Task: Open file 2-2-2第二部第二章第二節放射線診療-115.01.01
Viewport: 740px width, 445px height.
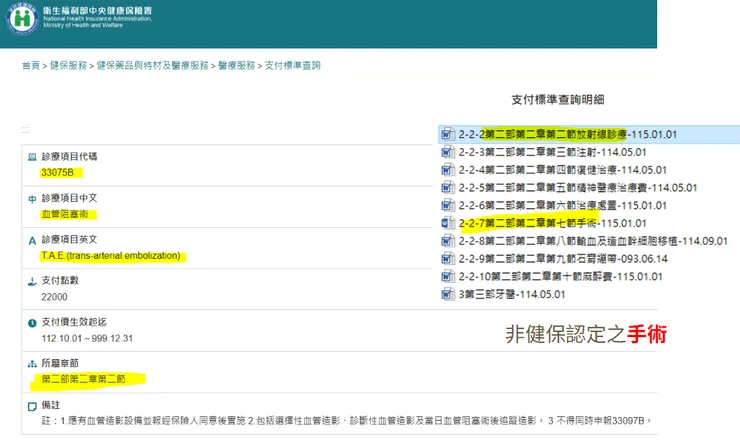Action: pyautogui.click(x=568, y=134)
